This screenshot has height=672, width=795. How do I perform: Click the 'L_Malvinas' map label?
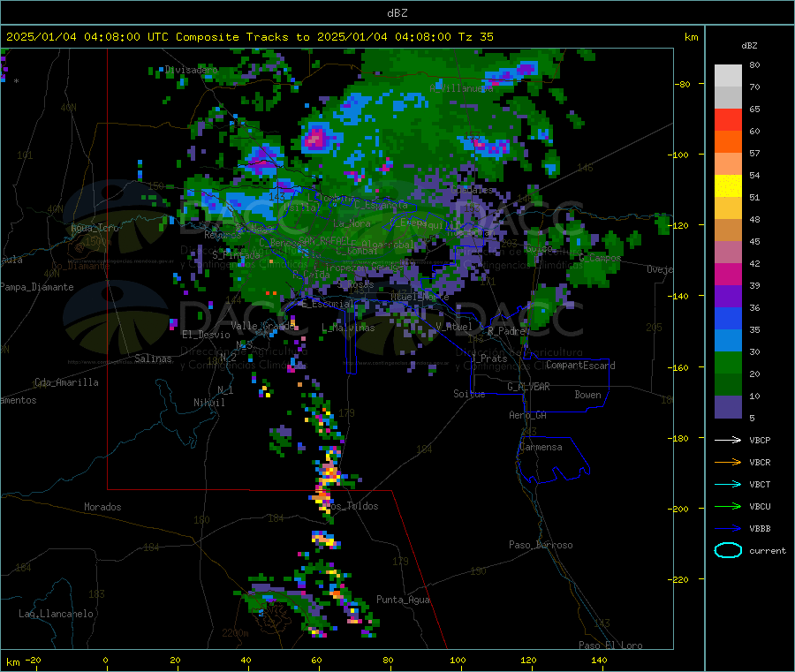(348, 328)
